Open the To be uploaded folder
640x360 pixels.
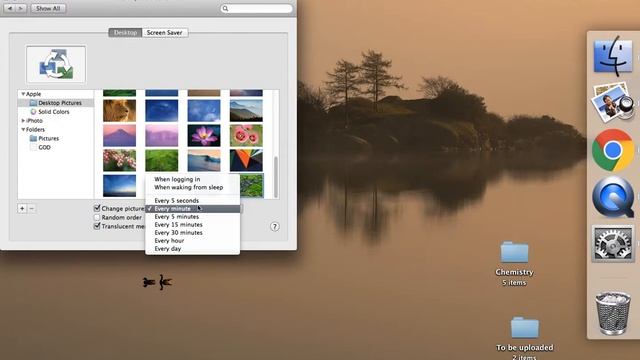coord(524,327)
